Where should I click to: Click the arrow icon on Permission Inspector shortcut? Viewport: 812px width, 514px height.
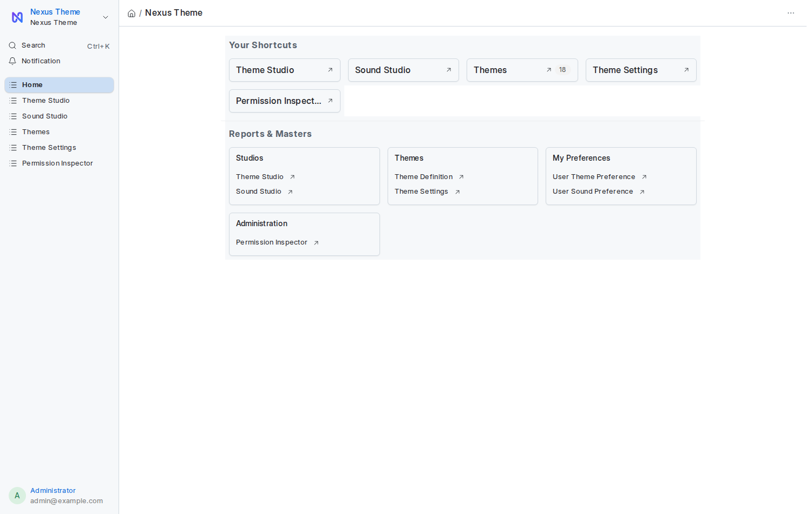330,101
